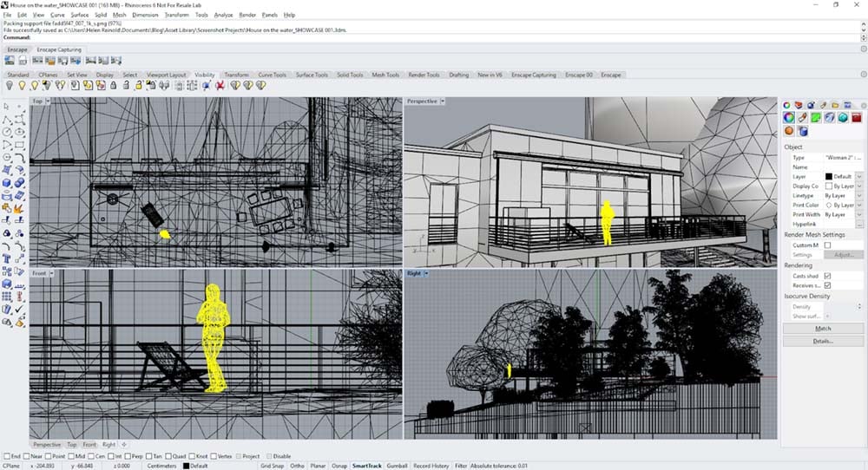
Task: Toggle Ortho in status bar
Action: (297, 466)
